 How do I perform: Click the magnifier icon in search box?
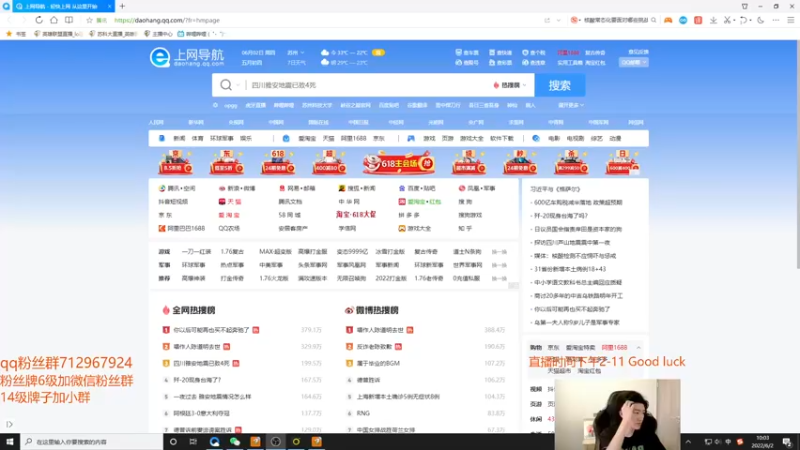[226, 85]
